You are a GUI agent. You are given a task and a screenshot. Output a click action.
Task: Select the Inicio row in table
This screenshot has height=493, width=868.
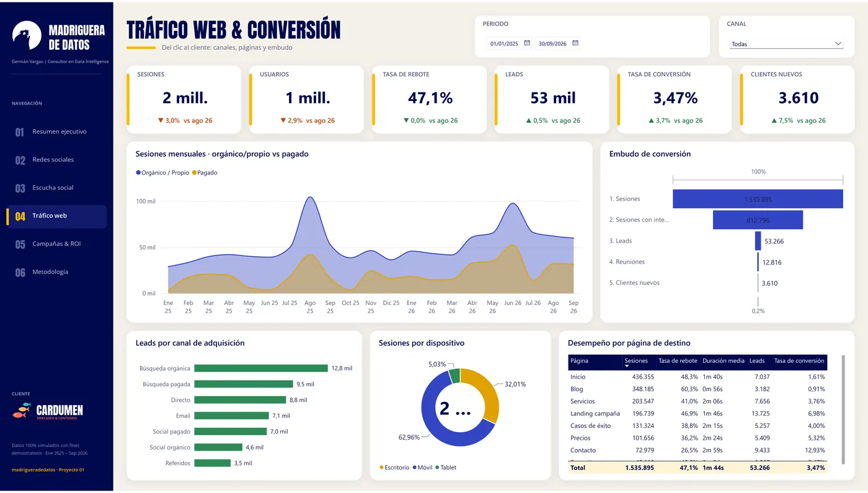(697, 377)
